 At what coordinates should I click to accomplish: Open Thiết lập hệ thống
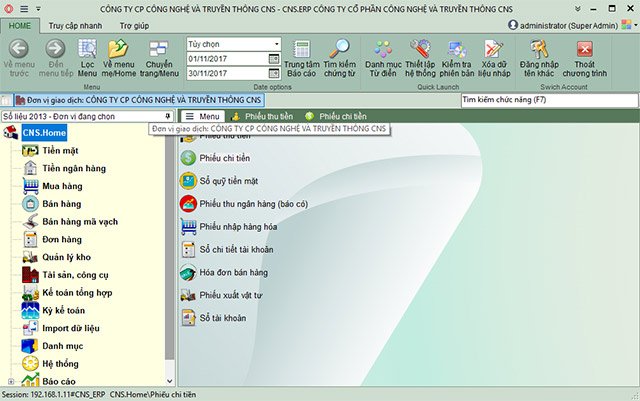pos(420,57)
